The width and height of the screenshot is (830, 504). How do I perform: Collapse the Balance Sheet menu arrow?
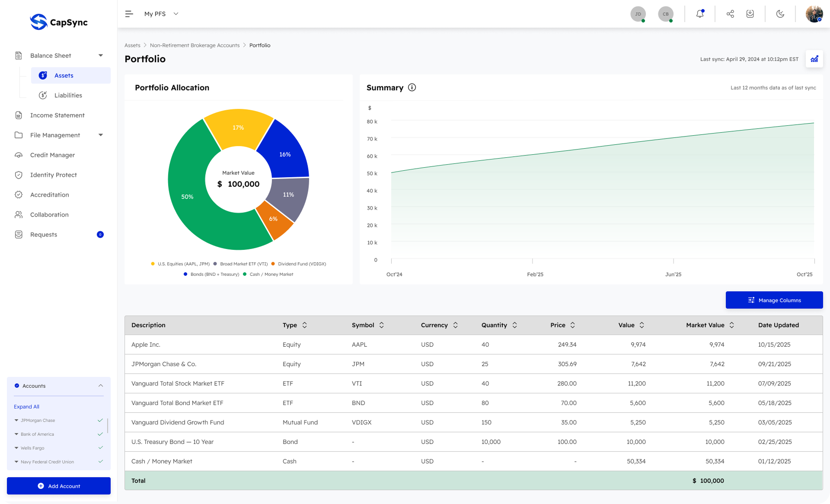click(101, 55)
